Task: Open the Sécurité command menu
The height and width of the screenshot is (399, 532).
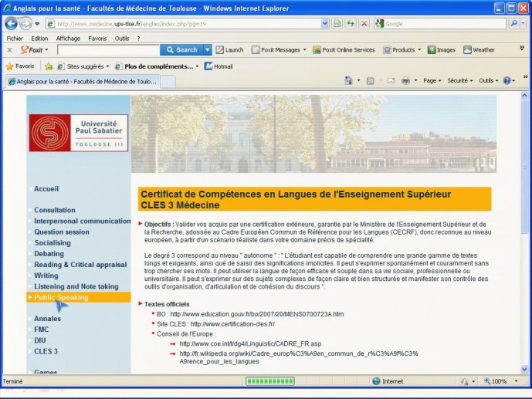Action: 459,81
